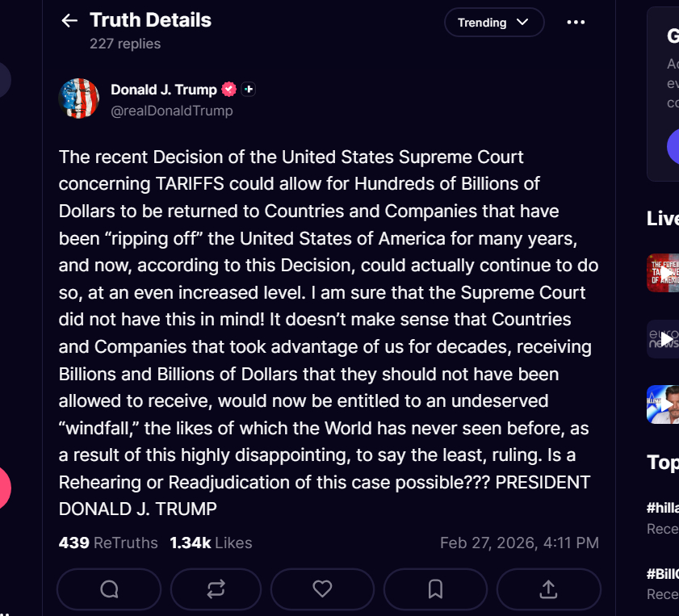Play the Euronews live stream thumbnail
Screen dimensions: 679x616
pos(663,339)
